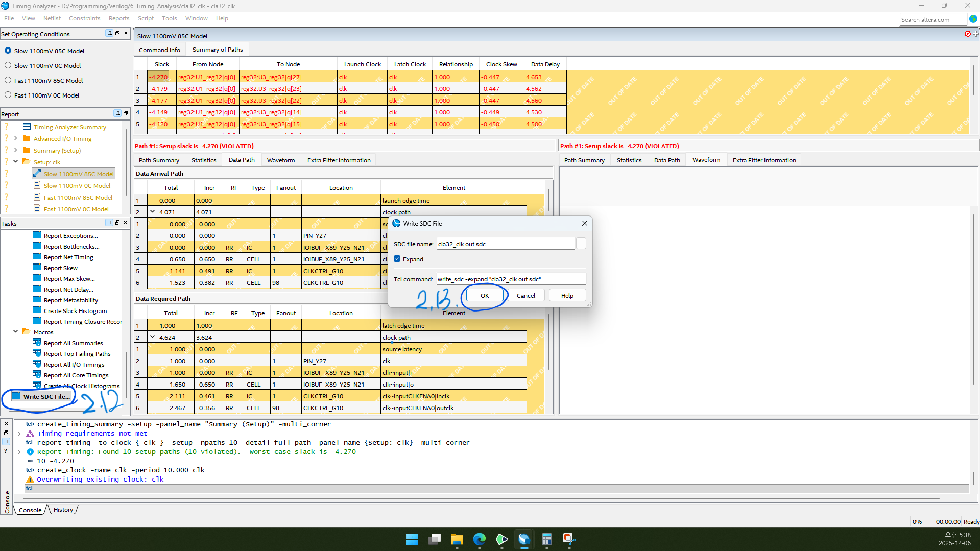
Task: Run the Report All Summaries macro
Action: pyautogui.click(x=73, y=343)
